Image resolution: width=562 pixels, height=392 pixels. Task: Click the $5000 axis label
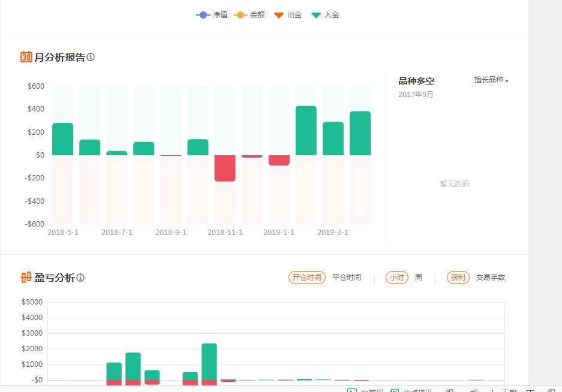point(32,302)
